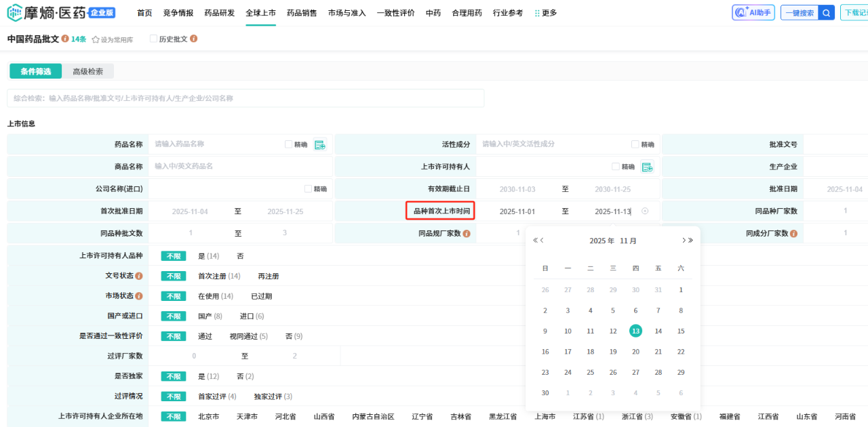868x427 pixels.
Task: Open the 11 月 month selector in calendar
Action: [x=628, y=241]
